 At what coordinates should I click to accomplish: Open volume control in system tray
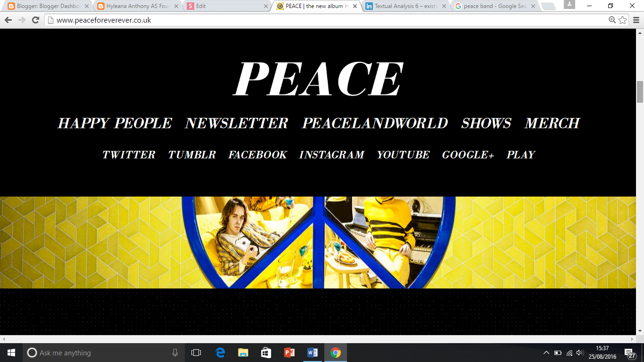pyautogui.click(x=580, y=353)
